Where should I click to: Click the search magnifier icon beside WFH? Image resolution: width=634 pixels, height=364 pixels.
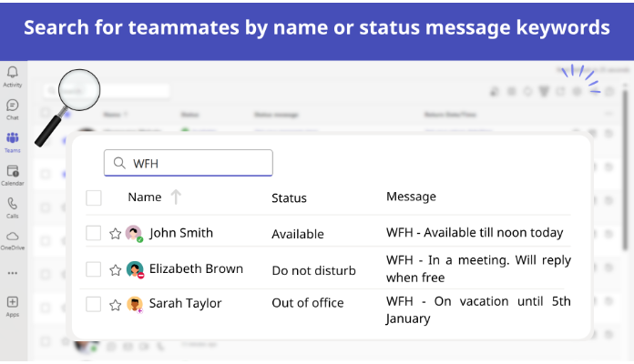tap(119, 163)
